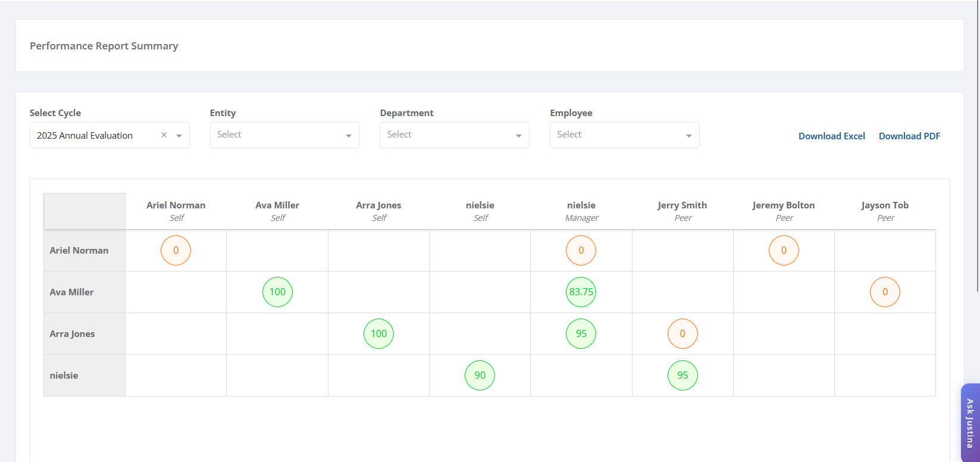Open Jeremy Bolton's peer score for Ariel Norman

click(784, 250)
